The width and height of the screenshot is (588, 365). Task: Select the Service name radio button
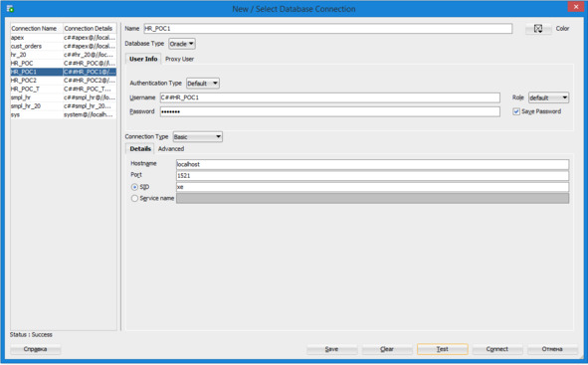point(134,198)
